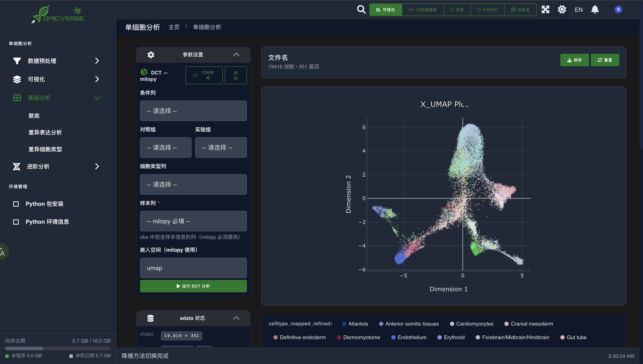Image resolution: width=643 pixels, height=364 pixels.
Task: Click the Endothelium color swatch
Action: click(393, 337)
